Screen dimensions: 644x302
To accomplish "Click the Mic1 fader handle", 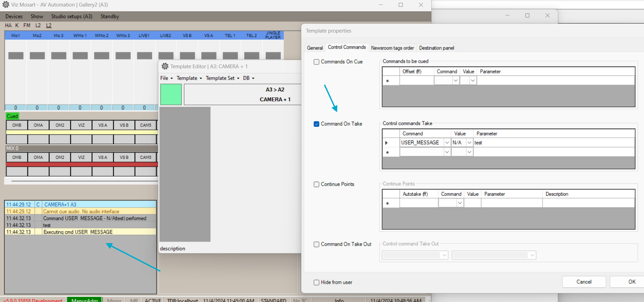I will pyautogui.click(x=16, y=56).
